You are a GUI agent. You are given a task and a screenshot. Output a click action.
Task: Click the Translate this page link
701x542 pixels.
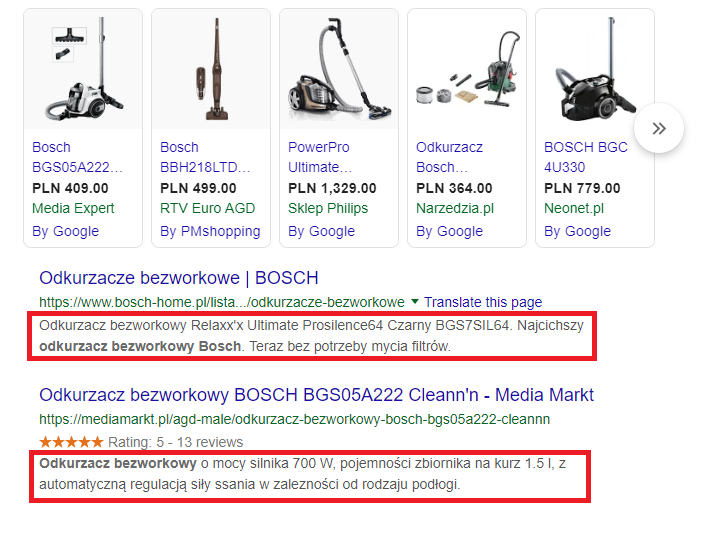point(483,302)
